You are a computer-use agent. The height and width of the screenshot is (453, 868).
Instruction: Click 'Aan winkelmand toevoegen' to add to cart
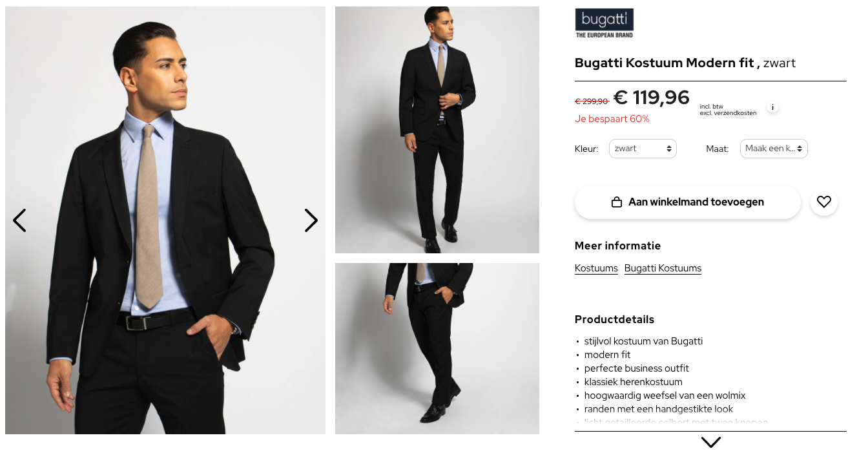(x=687, y=201)
